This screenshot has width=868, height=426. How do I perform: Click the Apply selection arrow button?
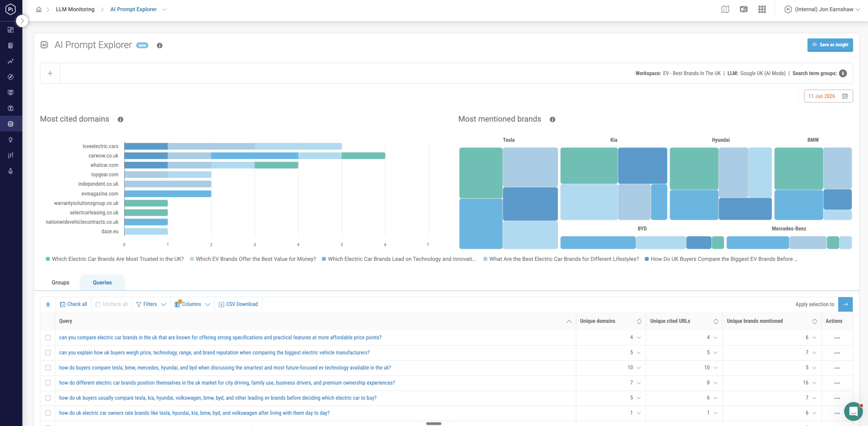click(845, 304)
